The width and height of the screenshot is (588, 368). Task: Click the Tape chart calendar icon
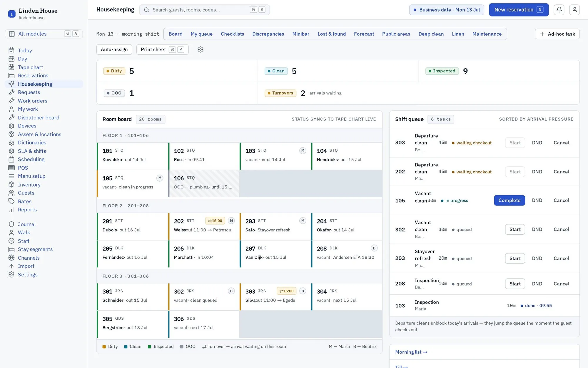click(11, 67)
